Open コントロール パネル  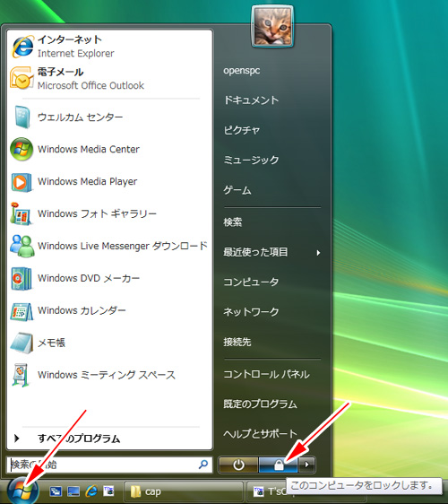click(x=266, y=374)
